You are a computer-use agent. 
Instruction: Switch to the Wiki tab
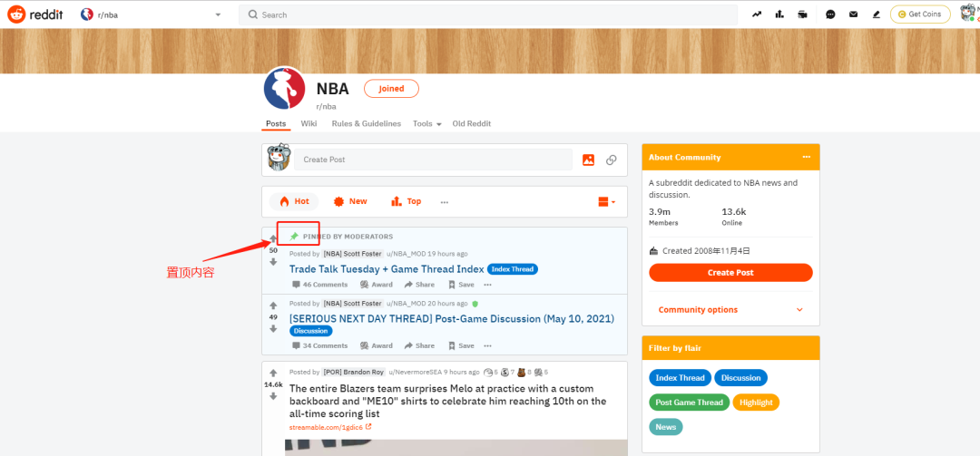(309, 123)
